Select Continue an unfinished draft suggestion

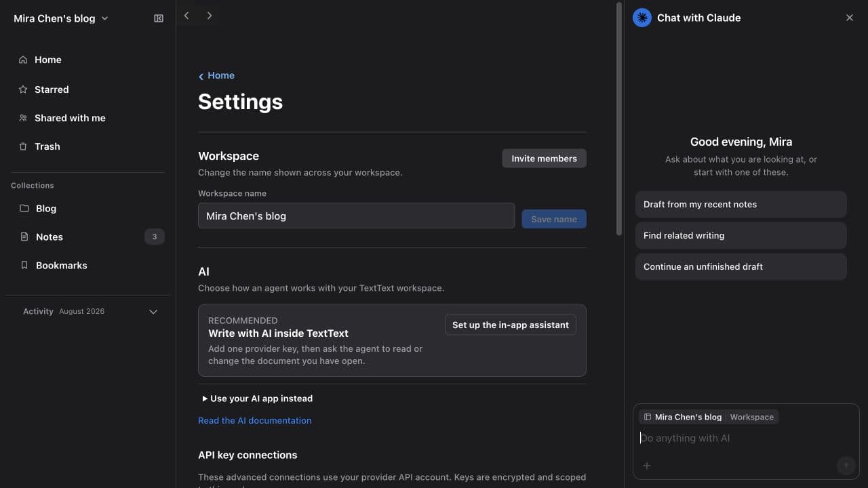(x=741, y=267)
